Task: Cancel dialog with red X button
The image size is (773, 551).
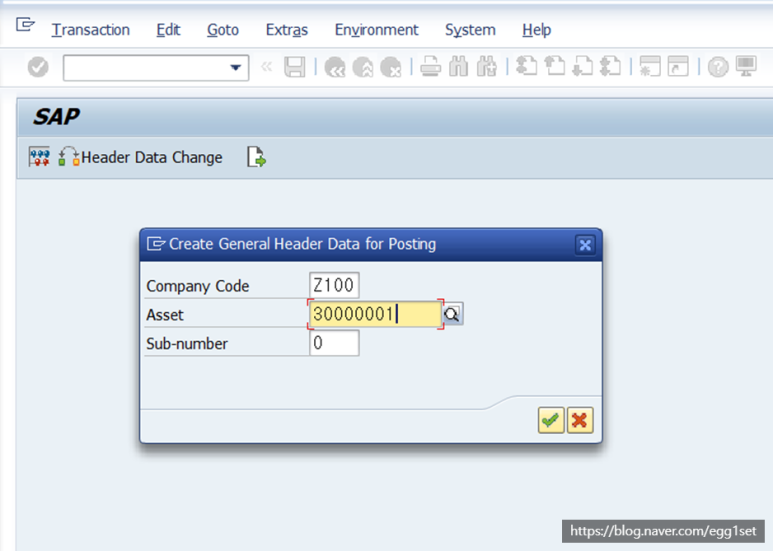Action: tap(580, 420)
